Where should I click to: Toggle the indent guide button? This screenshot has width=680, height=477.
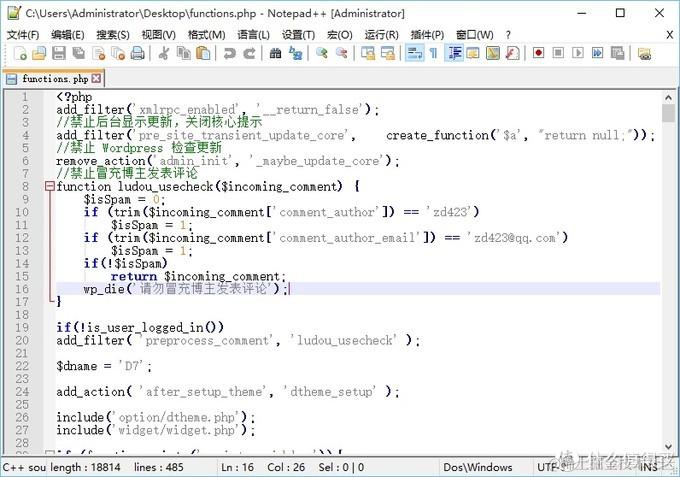pyautogui.click(x=454, y=53)
